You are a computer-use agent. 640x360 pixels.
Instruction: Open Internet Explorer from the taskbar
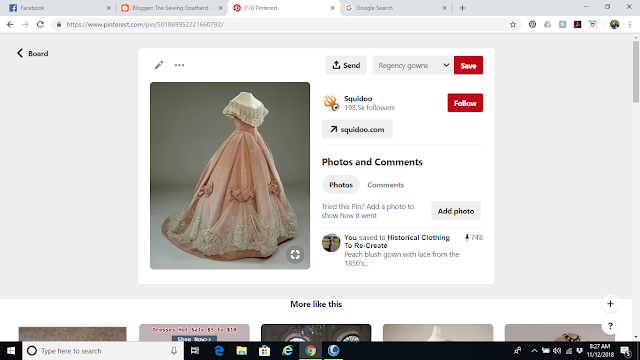pos(288,351)
